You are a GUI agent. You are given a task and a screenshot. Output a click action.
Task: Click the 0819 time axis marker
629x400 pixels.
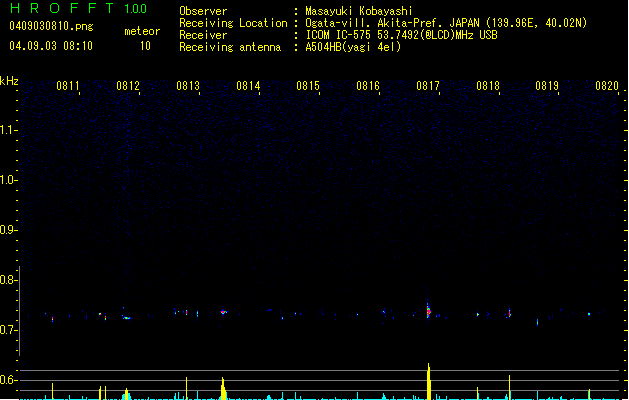pos(547,86)
